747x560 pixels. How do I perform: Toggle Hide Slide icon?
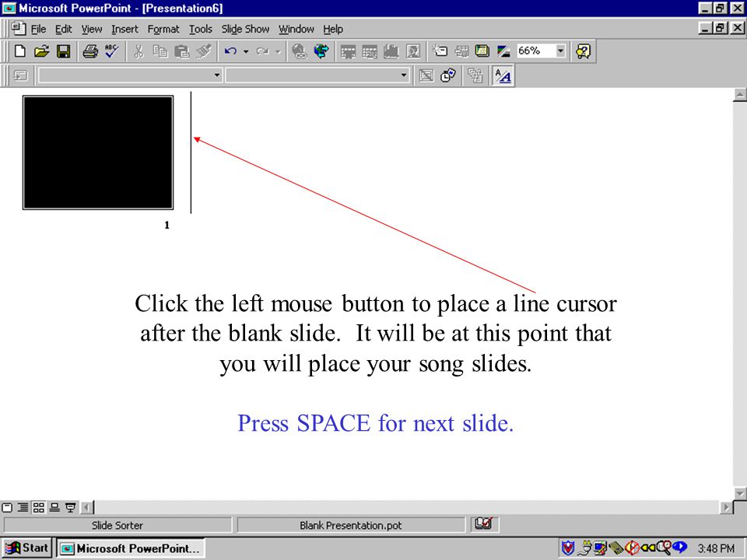426,75
